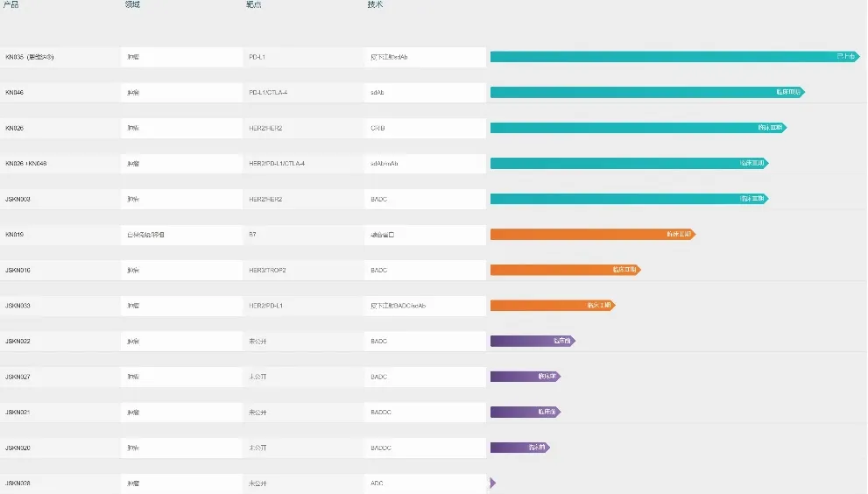Click the purple progress bar for JSKN022
The width and height of the screenshot is (868, 494).
[532, 341]
